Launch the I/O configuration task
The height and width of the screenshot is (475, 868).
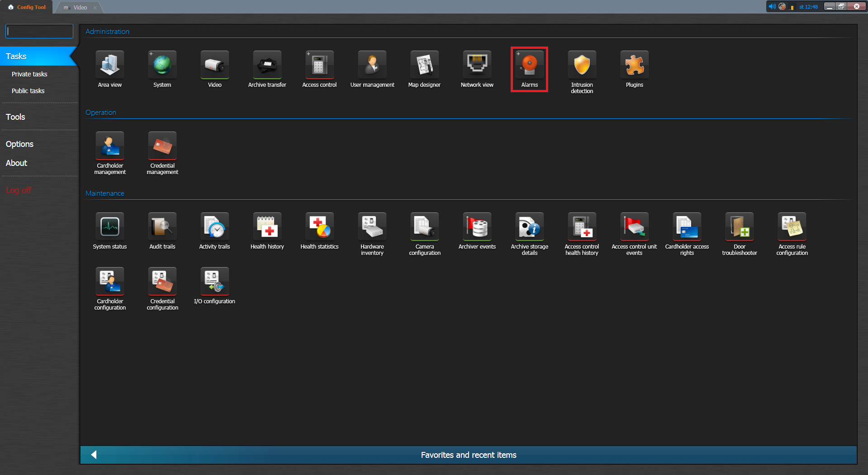pyautogui.click(x=214, y=282)
